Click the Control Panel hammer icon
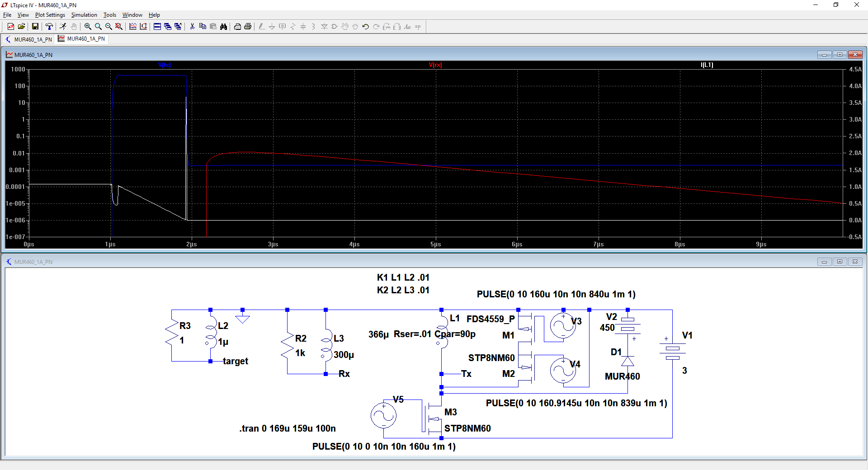 tap(49, 27)
